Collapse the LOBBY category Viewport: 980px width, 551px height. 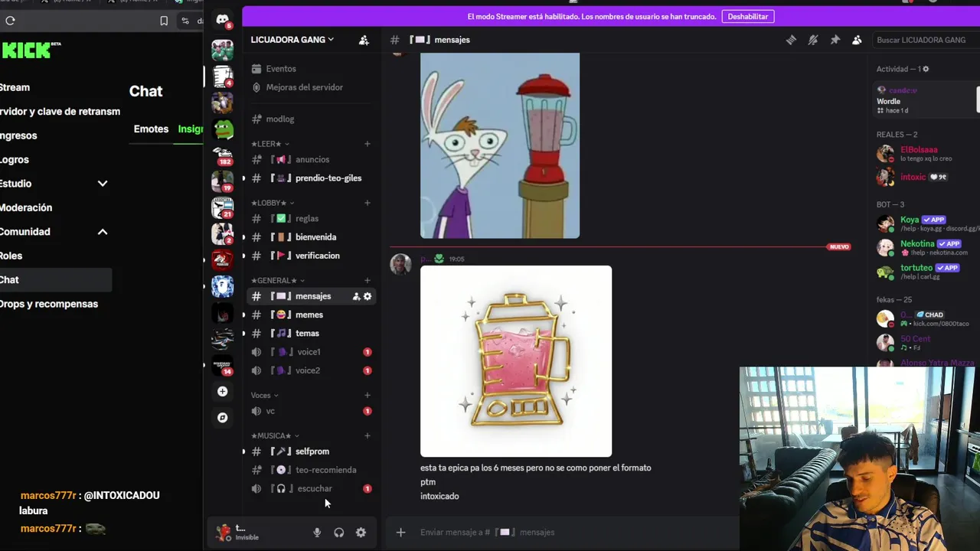[x=271, y=203]
